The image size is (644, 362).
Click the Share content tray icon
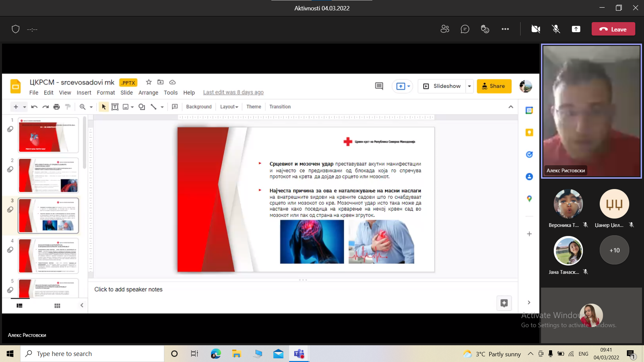tap(576, 29)
